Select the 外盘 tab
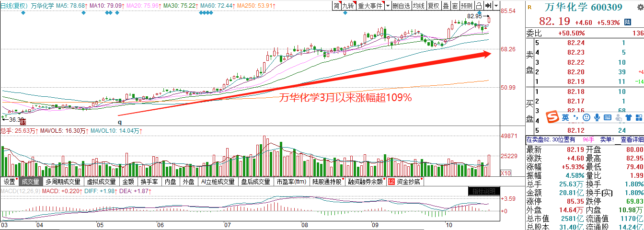644x230 pixels. [x=188, y=182]
